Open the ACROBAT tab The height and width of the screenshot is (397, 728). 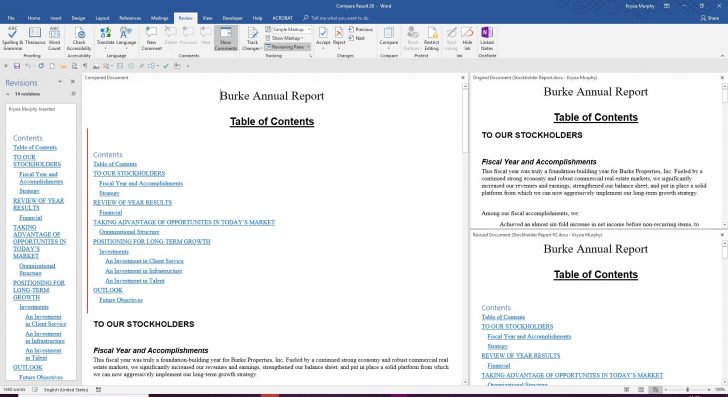click(282, 18)
